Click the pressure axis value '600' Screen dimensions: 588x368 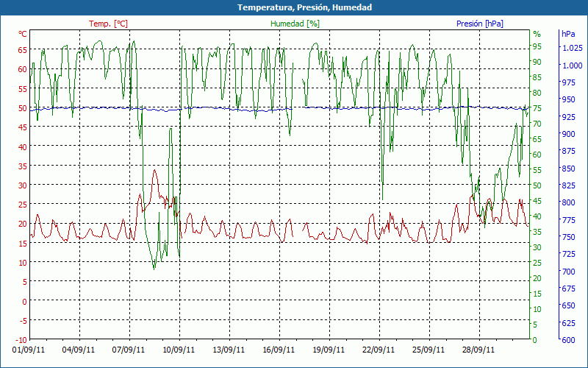tap(568, 340)
